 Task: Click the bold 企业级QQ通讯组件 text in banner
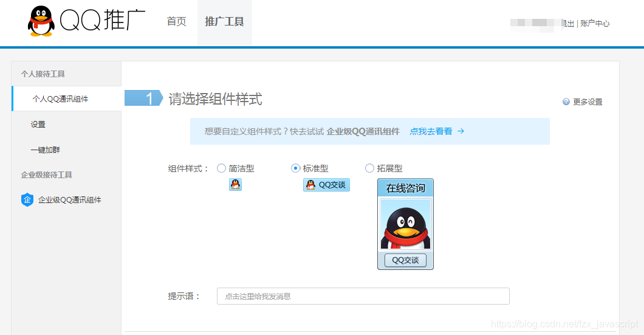point(363,131)
